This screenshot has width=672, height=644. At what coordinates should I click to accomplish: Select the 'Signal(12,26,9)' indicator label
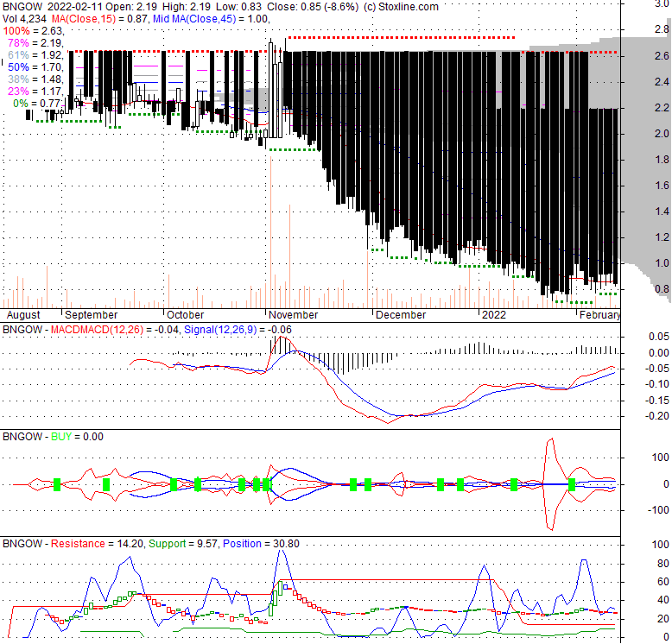pyautogui.click(x=220, y=330)
